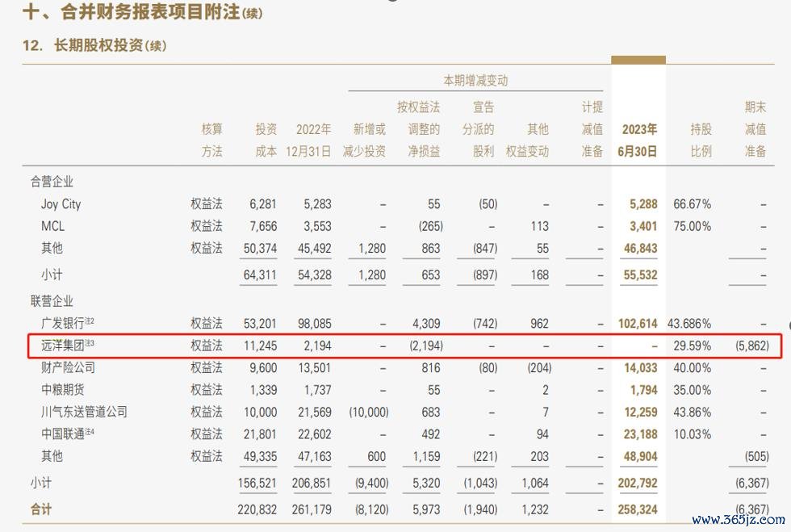Select the "财产险公司" row label
This screenshot has height=532, width=791.
(68, 367)
